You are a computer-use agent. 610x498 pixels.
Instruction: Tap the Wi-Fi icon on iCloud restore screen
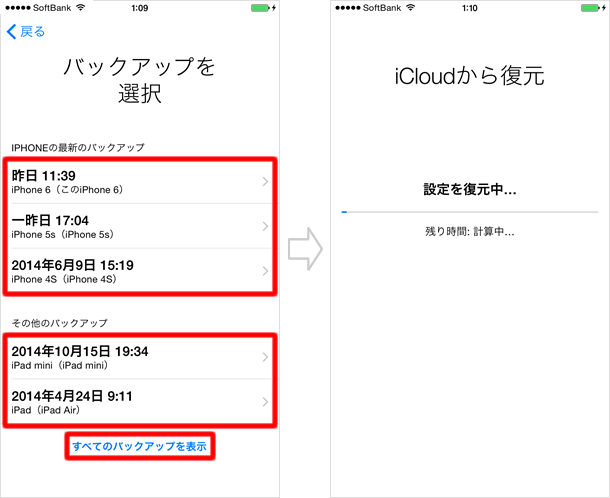click(x=410, y=7)
